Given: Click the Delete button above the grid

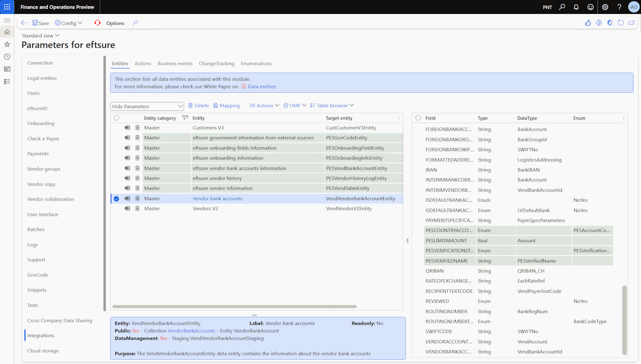Looking at the screenshot, I should point(198,106).
